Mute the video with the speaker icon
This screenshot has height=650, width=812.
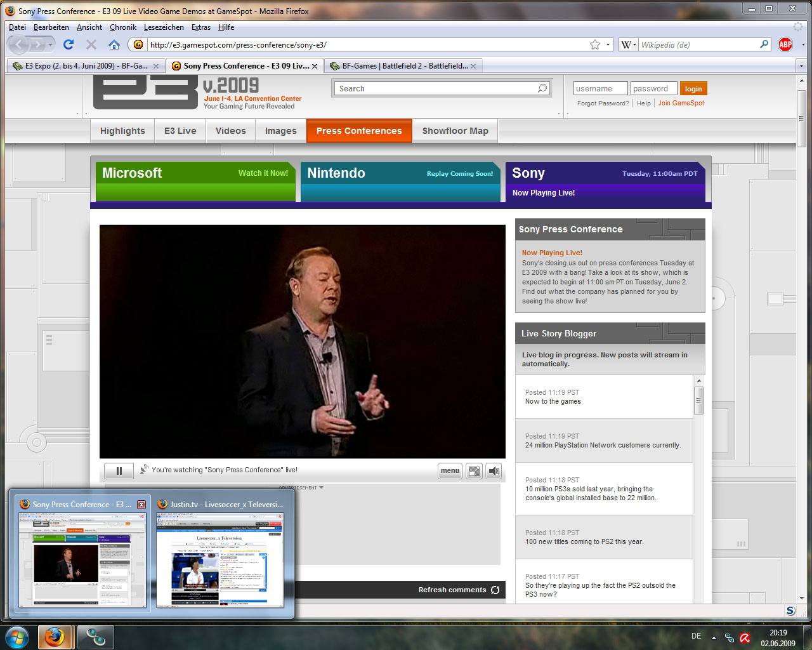coord(494,470)
